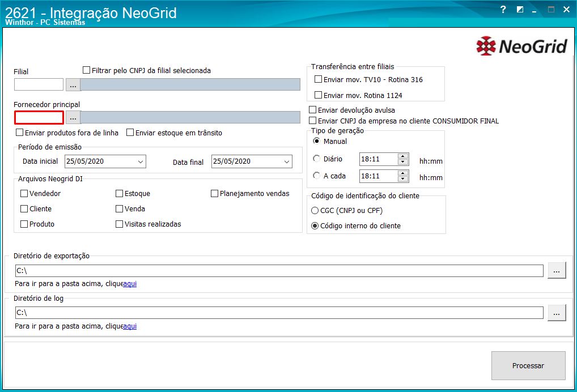The width and height of the screenshot is (577, 392).
Task: Decrease the A cada time with down arrow
Action: coord(403,179)
